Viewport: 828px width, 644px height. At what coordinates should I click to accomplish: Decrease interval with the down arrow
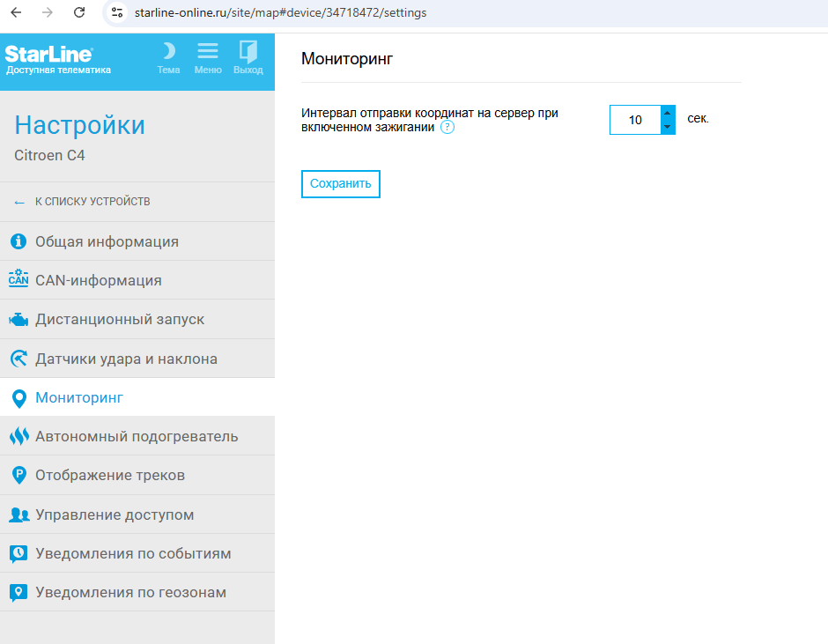[x=668, y=127]
